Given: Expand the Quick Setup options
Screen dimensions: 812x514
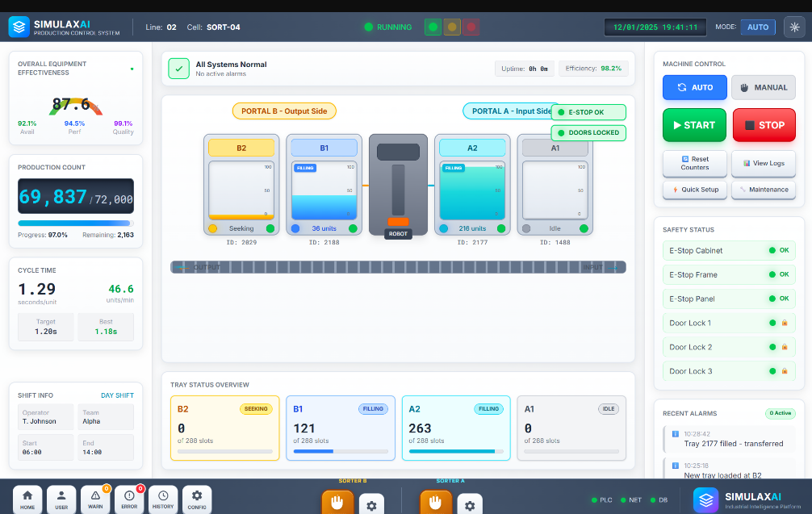Looking at the screenshot, I should 694,190.
